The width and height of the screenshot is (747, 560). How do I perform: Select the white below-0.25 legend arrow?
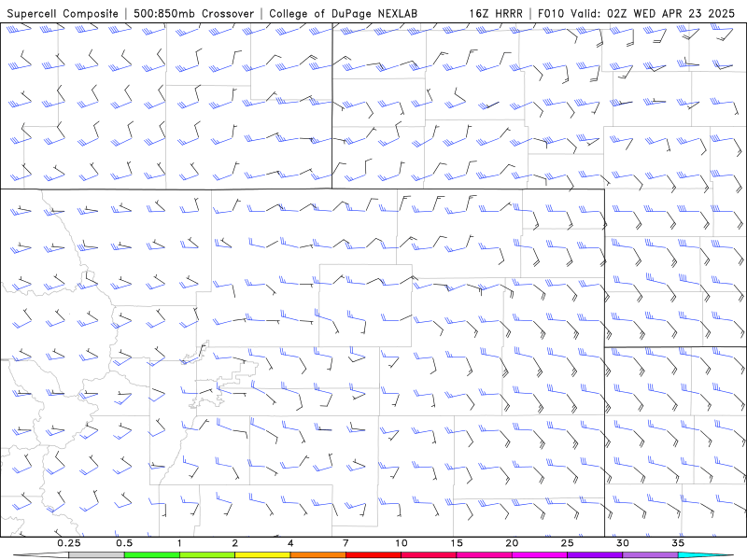coord(41,555)
